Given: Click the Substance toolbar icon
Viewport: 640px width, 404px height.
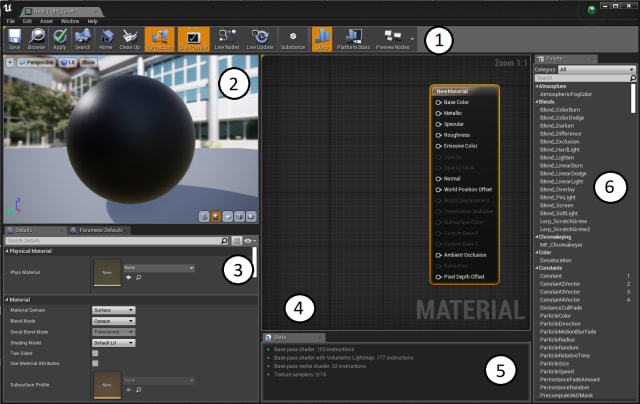Looking at the screenshot, I should (293, 39).
